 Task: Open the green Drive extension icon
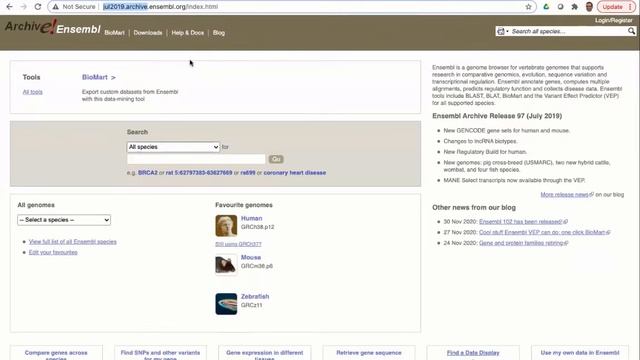pos(546,7)
